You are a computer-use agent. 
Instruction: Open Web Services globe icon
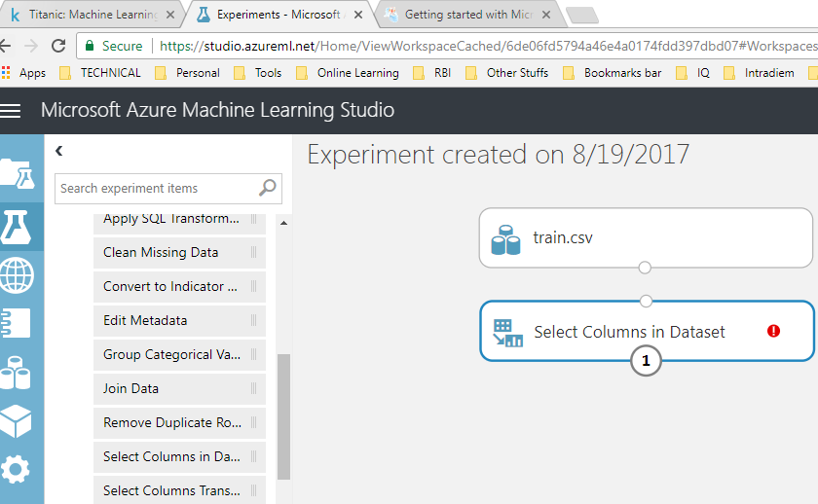18,275
